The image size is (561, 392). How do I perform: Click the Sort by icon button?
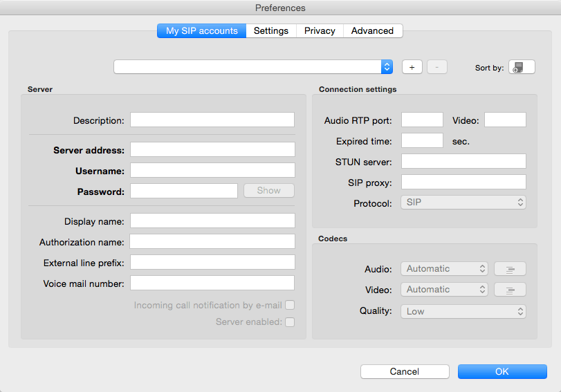tap(522, 67)
